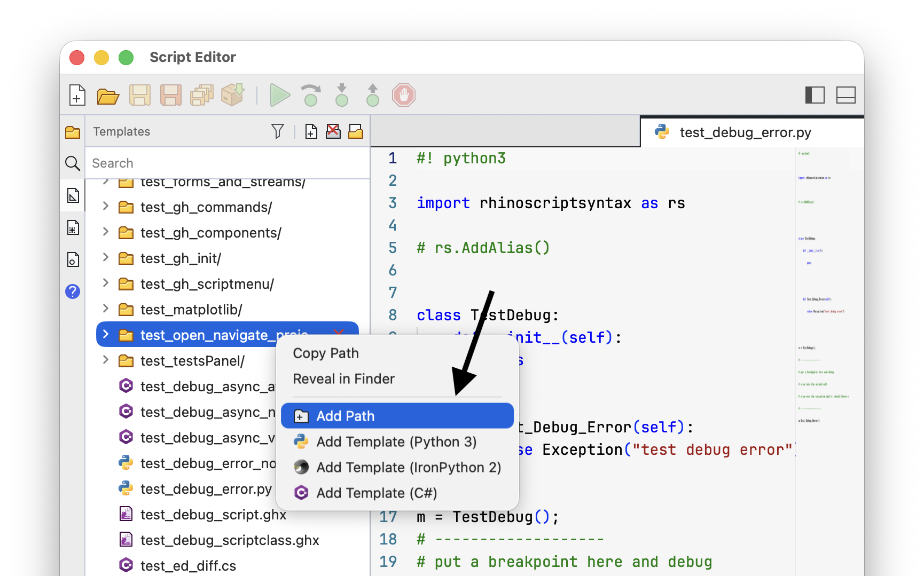Viewport: 924px width, 576px height.
Task: Click the Step Out debug icon
Action: 373,96
